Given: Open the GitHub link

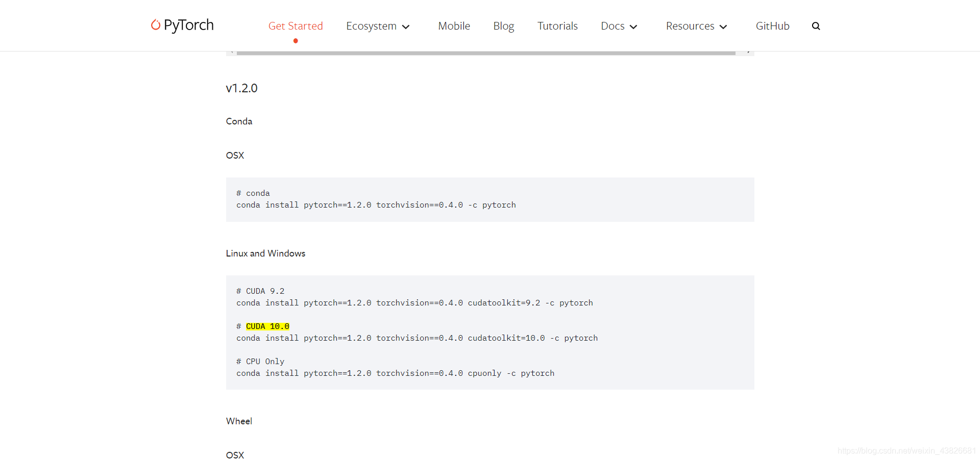Looking at the screenshot, I should click(x=772, y=26).
